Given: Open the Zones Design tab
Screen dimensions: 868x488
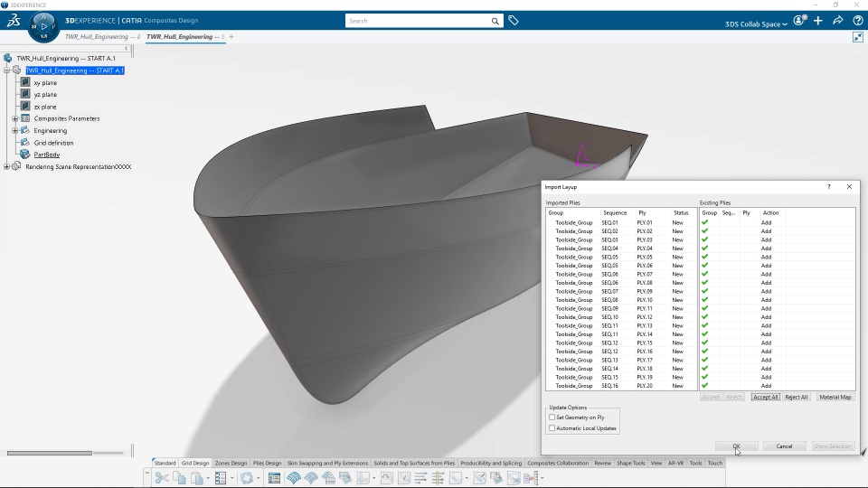Looking at the screenshot, I should coord(231,463).
